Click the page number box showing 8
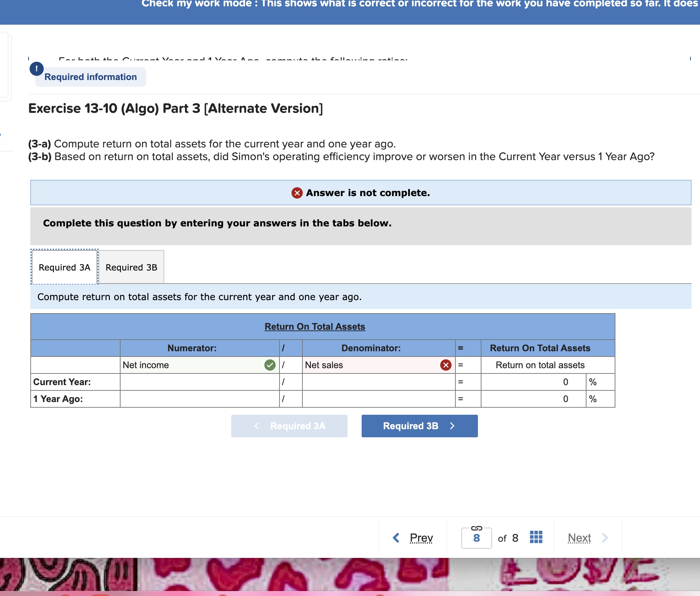The image size is (700, 596). click(477, 537)
